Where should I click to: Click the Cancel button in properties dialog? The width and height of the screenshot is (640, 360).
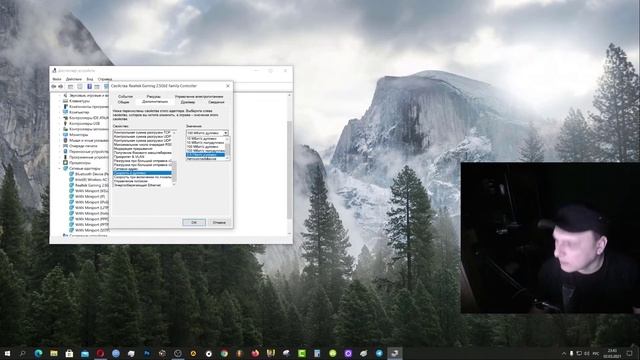[x=219, y=222]
